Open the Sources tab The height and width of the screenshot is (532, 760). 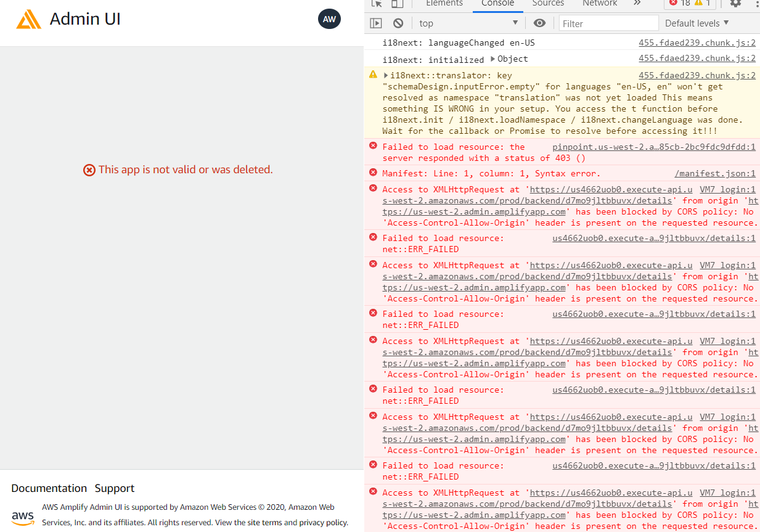[548, 4]
